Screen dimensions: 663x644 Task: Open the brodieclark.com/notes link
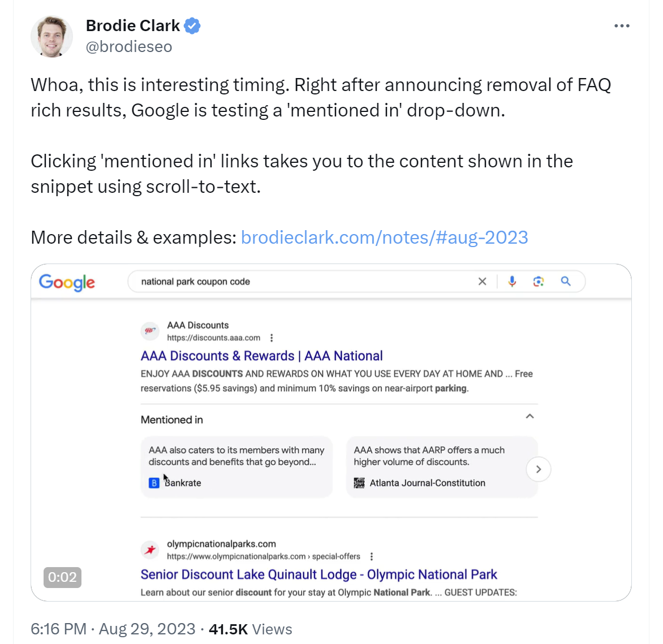(385, 237)
